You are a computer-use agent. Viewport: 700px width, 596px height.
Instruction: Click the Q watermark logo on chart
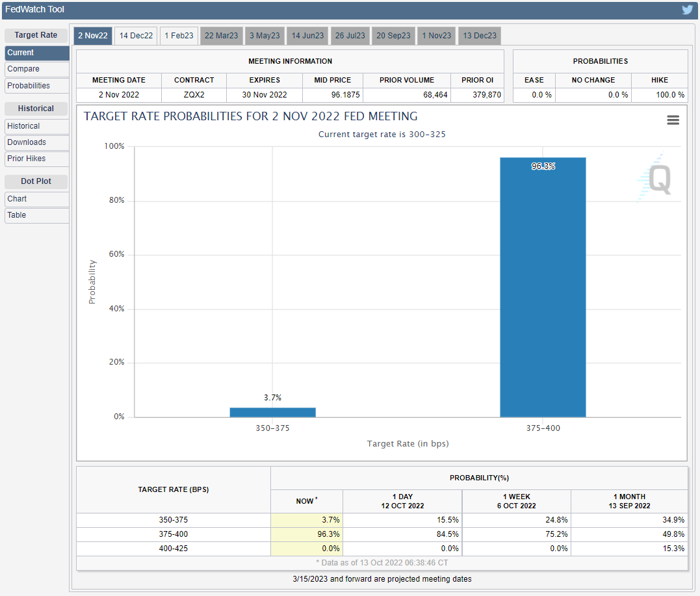655,178
